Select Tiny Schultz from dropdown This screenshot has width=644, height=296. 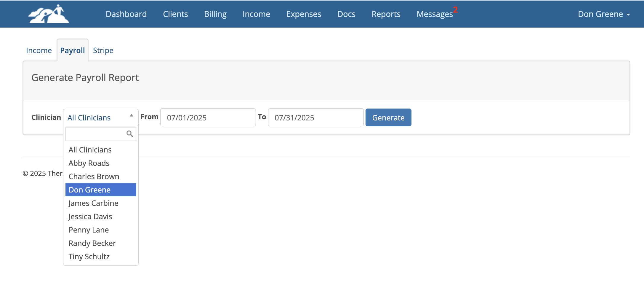101,257
